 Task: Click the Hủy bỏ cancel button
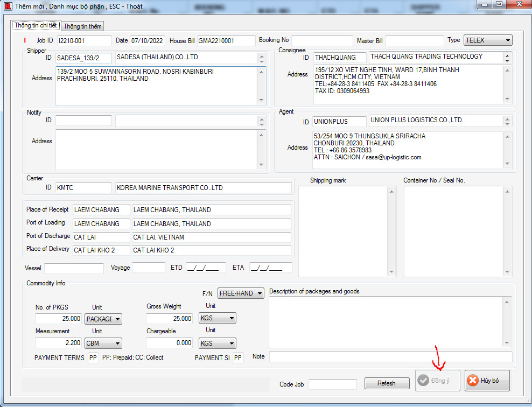click(x=487, y=381)
